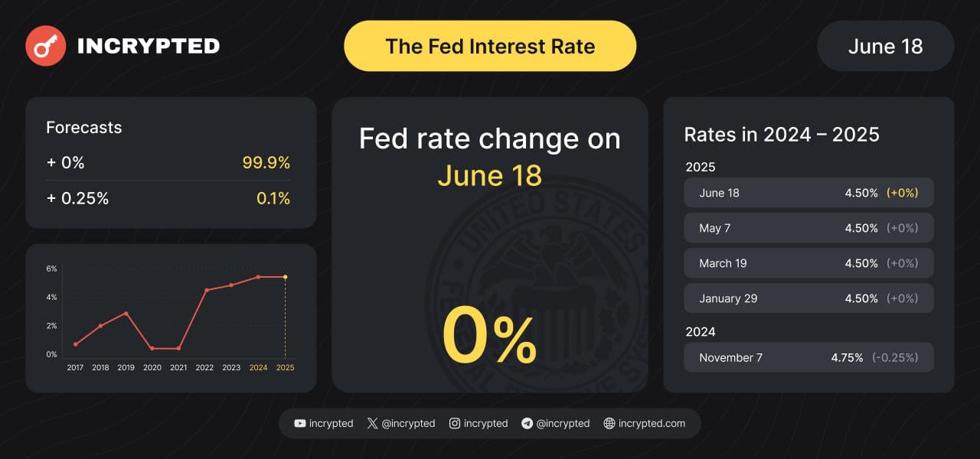Click the 2022 data point on chart
980x459 pixels.
[x=206, y=290]
